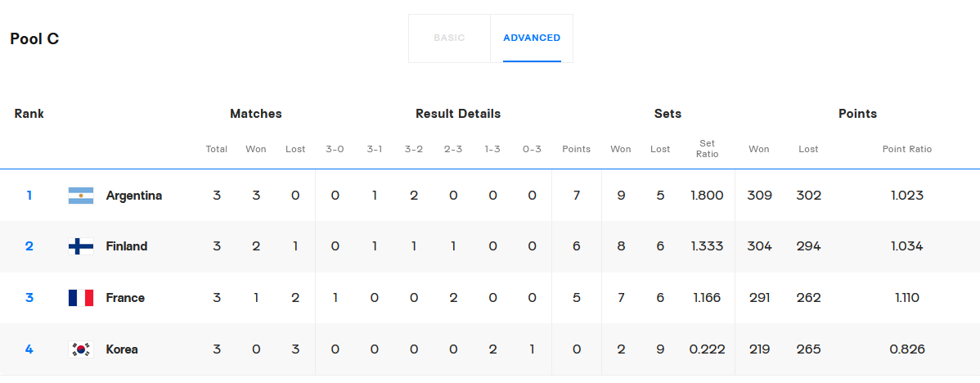Viewport: 980px width, 383px height.
Task: Click rank number 4
Action: click(x=29, y=349)
